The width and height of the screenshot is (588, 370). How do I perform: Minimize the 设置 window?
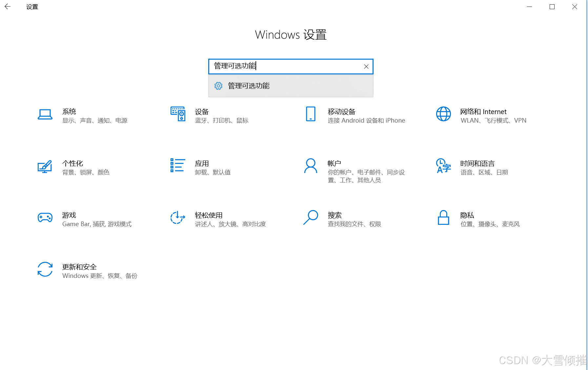point(529,7)
